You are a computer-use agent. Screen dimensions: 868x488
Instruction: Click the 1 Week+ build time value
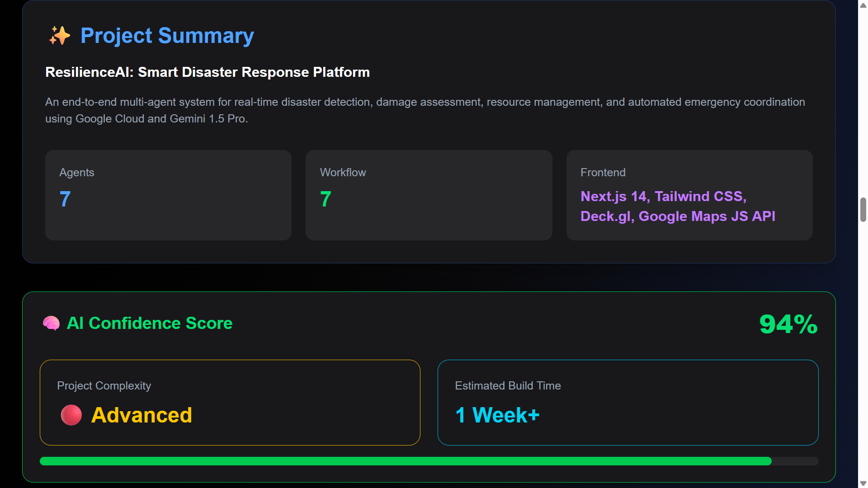(x=497, y=415)
